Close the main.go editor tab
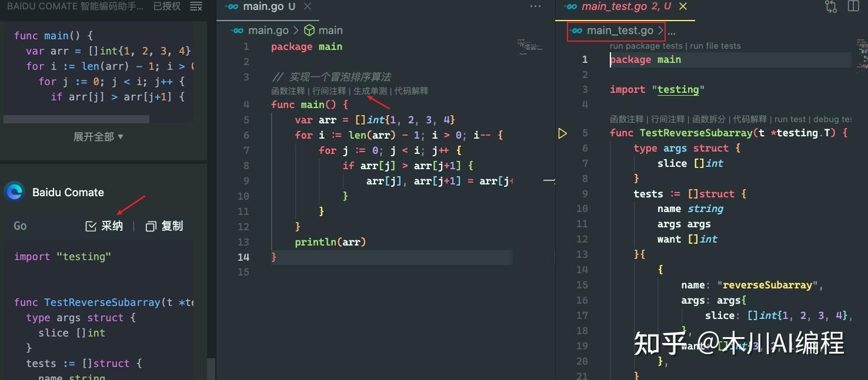868x380 pixels. pyautogui.click(x=307, y=6)
